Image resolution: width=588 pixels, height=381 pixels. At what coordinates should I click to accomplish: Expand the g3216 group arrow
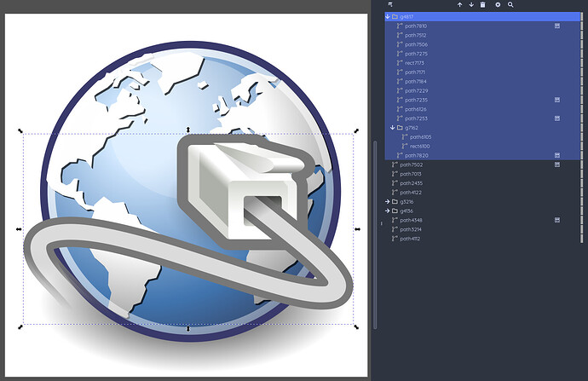click(x=388, y=201)
